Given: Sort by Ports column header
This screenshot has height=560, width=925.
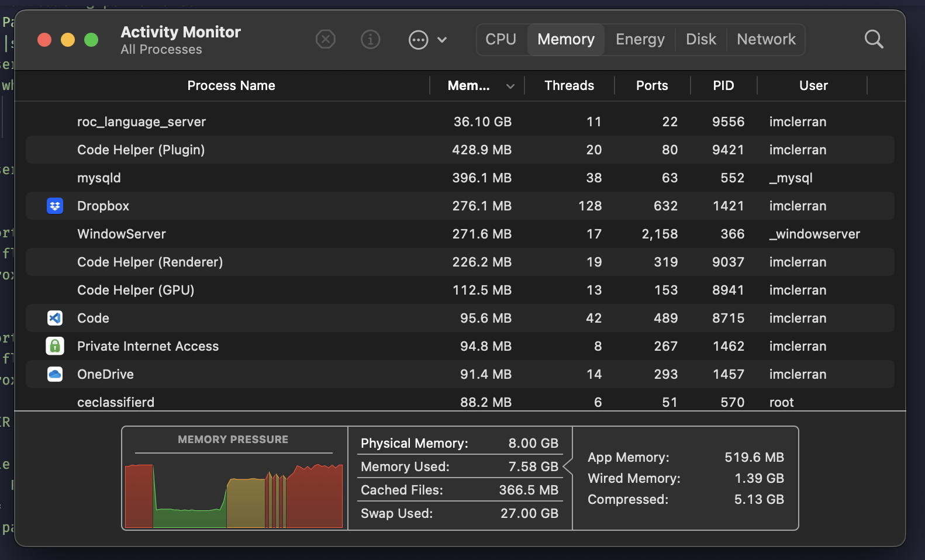Looking at the screenshot, I should [652, 86].
